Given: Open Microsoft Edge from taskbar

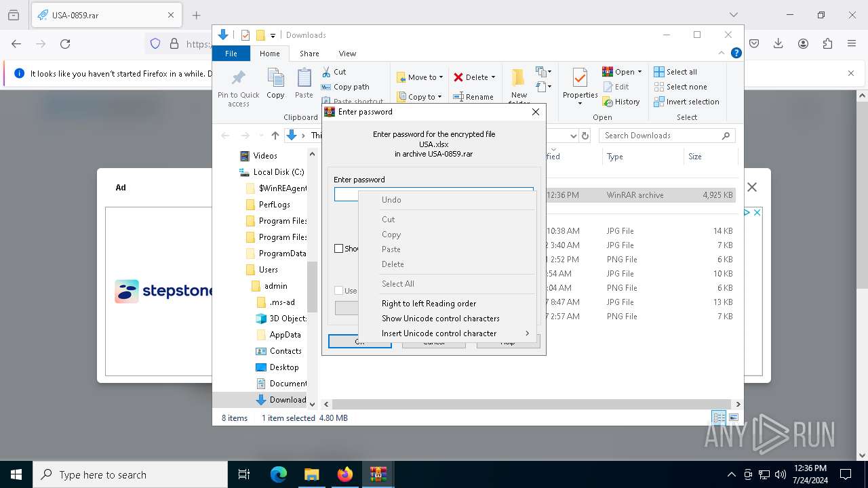Looking at the screenshot, I should (x=279, y=474).
